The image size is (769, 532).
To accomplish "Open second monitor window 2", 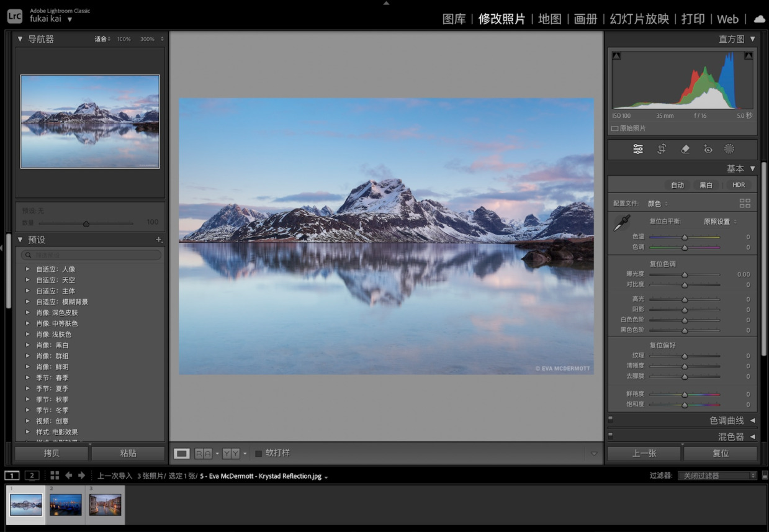I will (x=32, y=476).
